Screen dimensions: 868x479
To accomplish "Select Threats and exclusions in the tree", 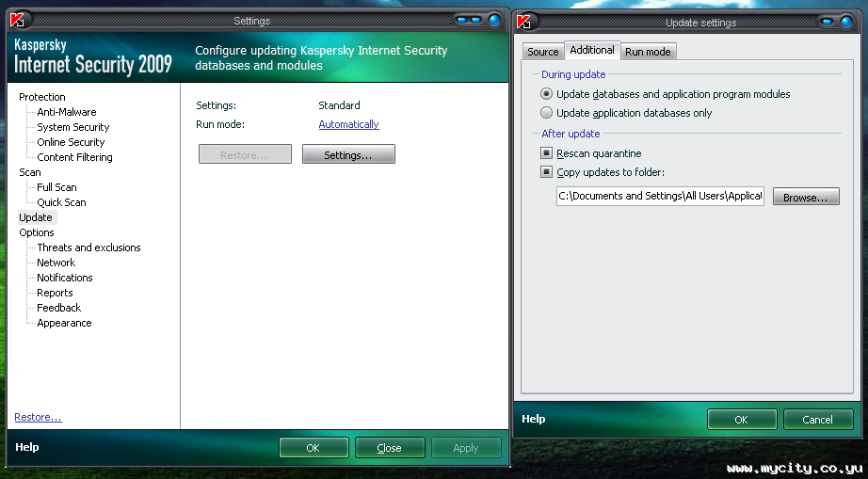I will click(88, 247).
